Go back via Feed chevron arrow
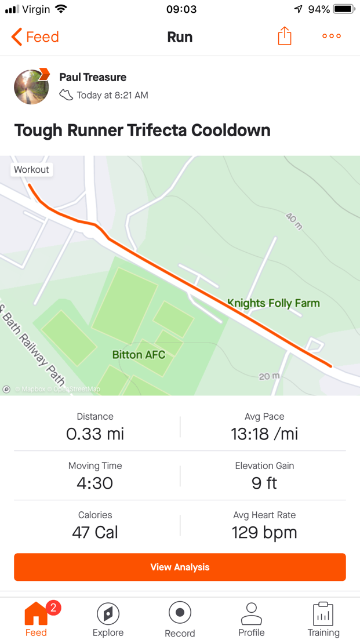 tap(17, 37)
